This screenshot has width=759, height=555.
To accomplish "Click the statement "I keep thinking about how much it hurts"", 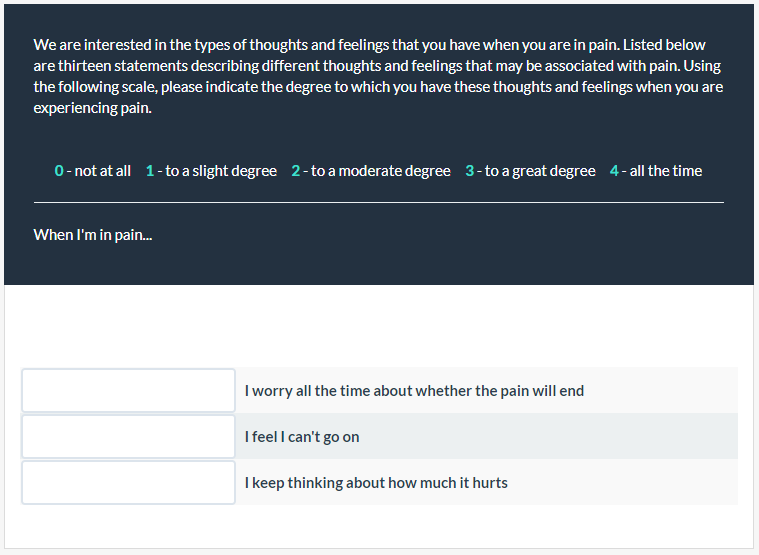I will pos(376,483).
